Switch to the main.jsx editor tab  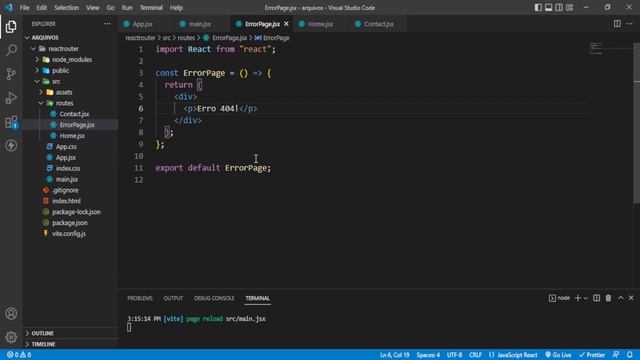click(200, 24)
